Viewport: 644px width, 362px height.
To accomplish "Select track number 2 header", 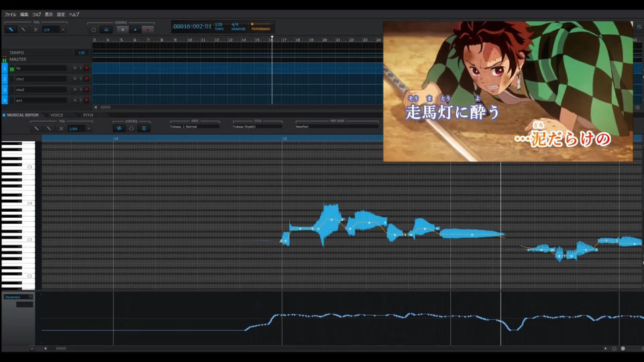I will (5, 79).
